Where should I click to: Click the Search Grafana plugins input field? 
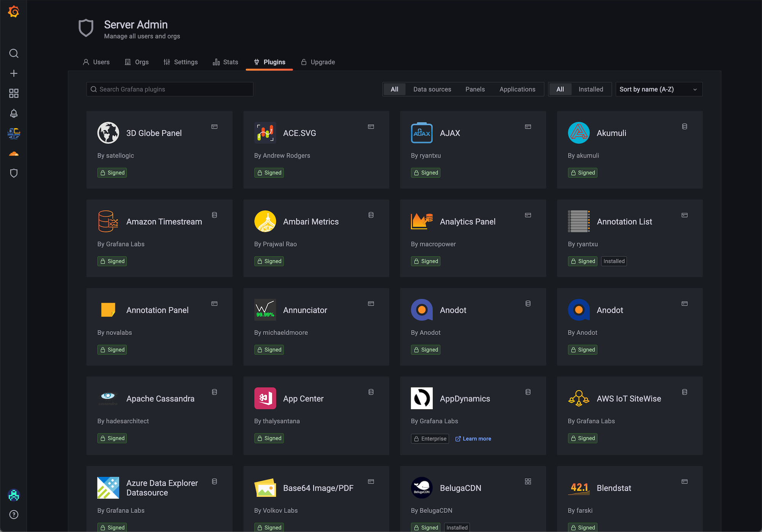[170, 89]
